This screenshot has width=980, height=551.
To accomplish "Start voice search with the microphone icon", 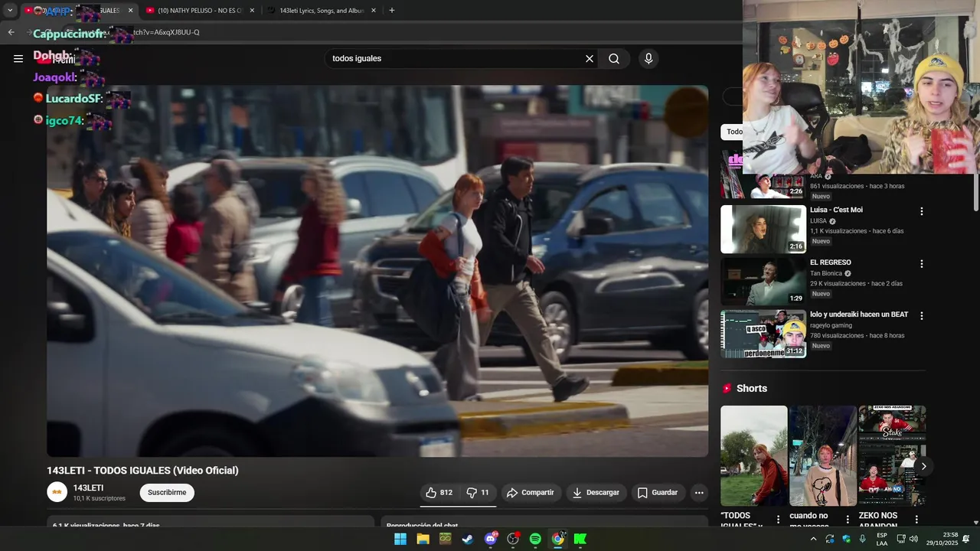I will pos(648,59).
